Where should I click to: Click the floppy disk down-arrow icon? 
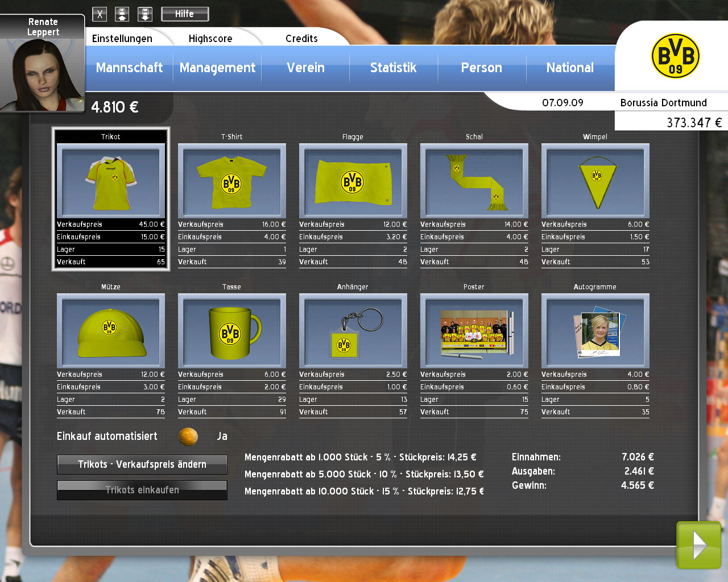[145, 14]
